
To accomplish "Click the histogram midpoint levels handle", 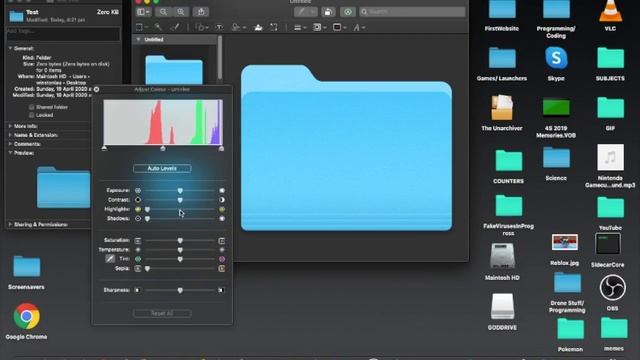I will click(x=163, y=149).
